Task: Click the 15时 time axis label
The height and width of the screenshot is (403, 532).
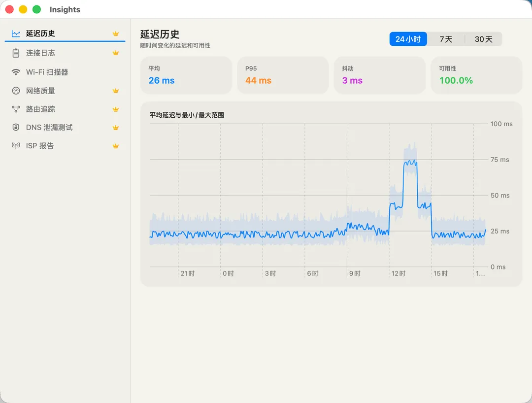Action: pyautogui.click(x=441, y=273)
